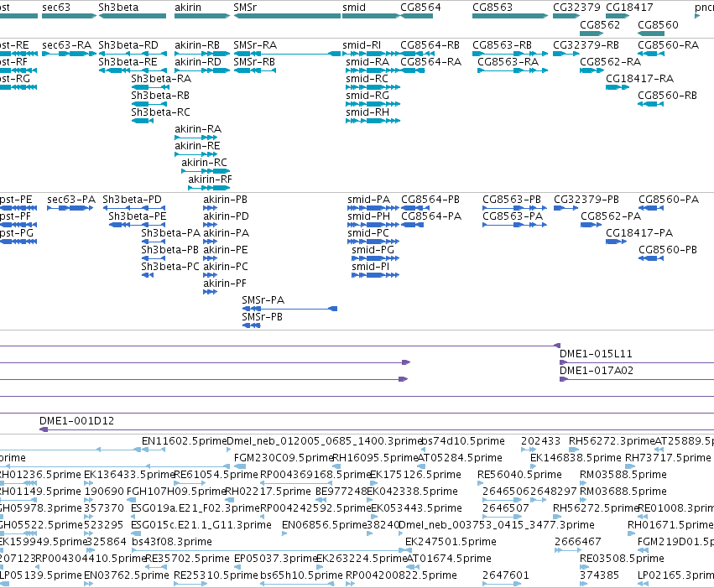Click the CG18417-PA protein label

click(639, 233)
